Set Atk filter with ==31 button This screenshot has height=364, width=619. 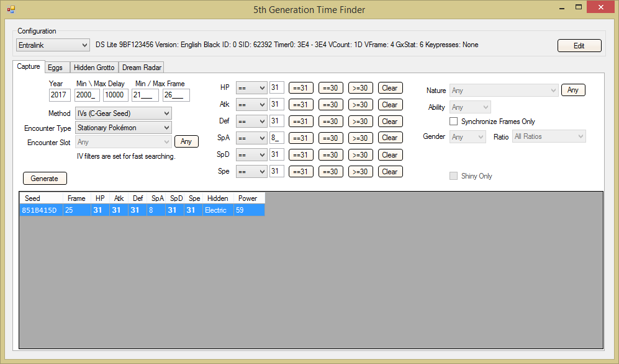[x=301, y=105]
